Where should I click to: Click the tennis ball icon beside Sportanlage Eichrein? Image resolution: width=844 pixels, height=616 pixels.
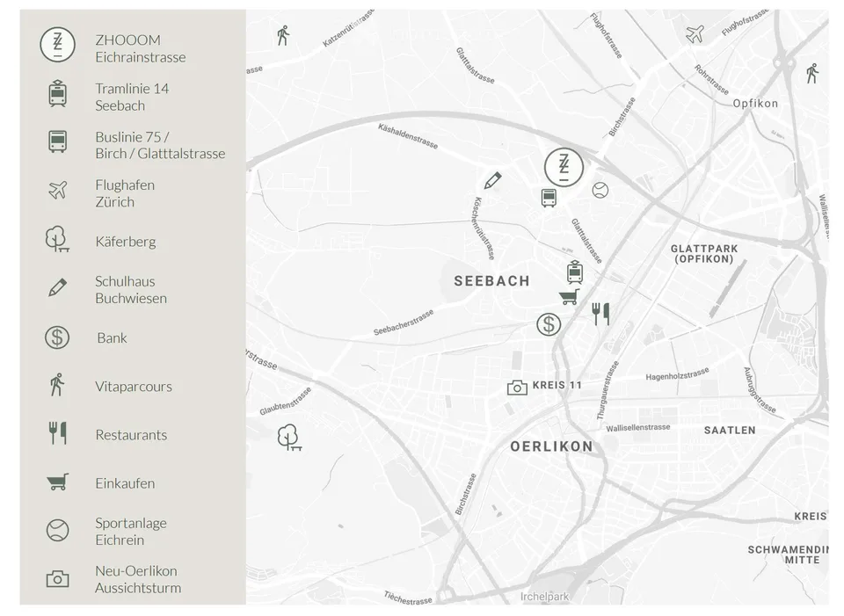(x=58, y=531)
